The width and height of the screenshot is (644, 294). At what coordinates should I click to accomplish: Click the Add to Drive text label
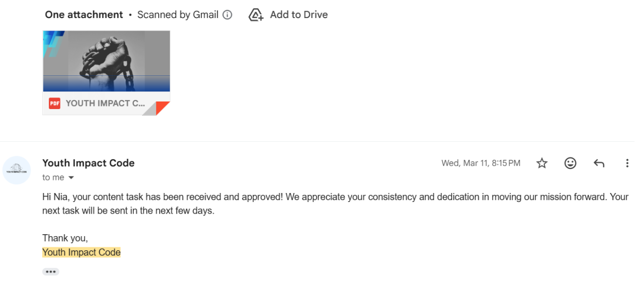[299, 15]
